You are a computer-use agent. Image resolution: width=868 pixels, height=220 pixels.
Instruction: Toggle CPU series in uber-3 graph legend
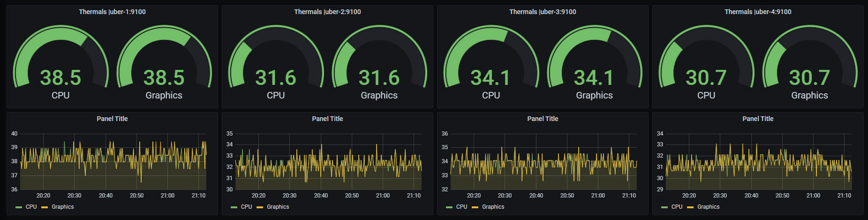461,207
